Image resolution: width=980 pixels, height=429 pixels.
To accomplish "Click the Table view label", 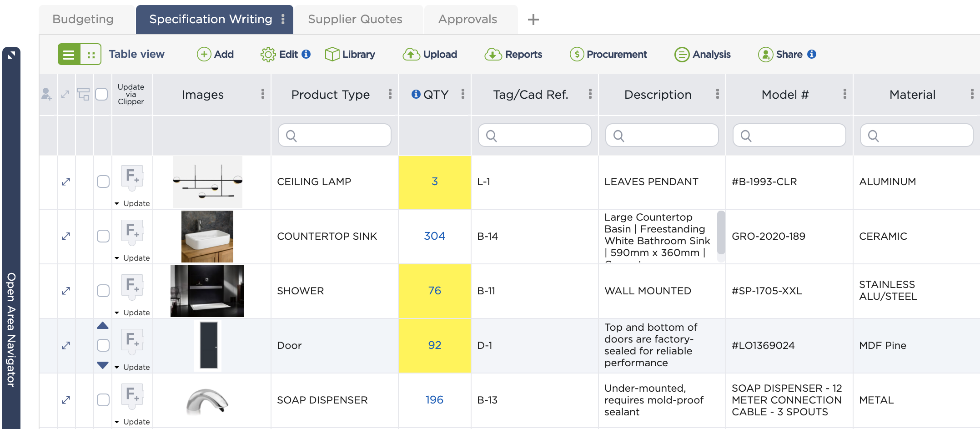I will 136,54.
